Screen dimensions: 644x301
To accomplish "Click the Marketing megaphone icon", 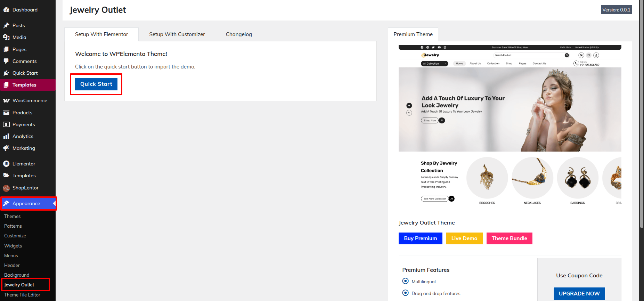I will pyautogui.click(x=6, y=148).
